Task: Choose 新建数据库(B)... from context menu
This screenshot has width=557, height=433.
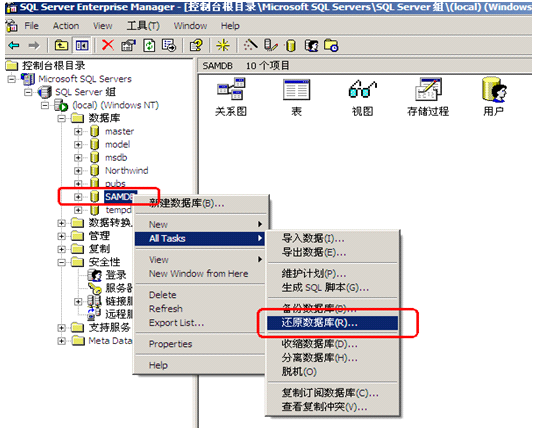Action: click(x=200, y=204)
